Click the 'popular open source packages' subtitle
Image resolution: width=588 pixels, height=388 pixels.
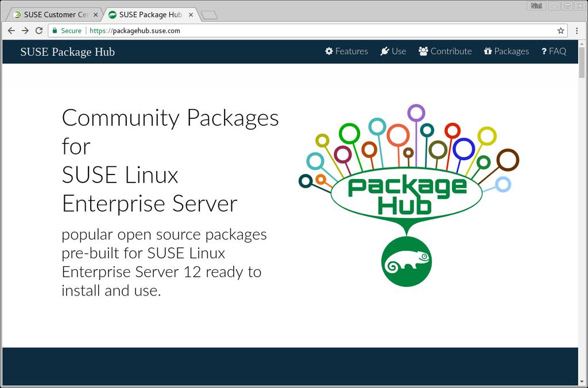pos(164,235)
